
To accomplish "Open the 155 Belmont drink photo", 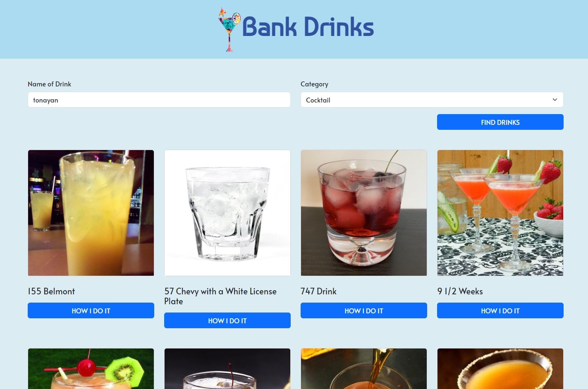I will point(91,213).
